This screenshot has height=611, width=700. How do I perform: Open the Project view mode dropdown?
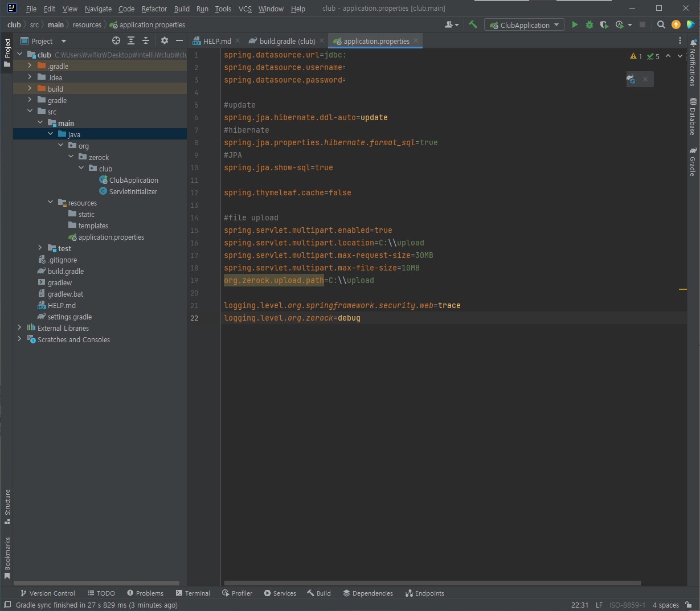click(x=64, y=41)
